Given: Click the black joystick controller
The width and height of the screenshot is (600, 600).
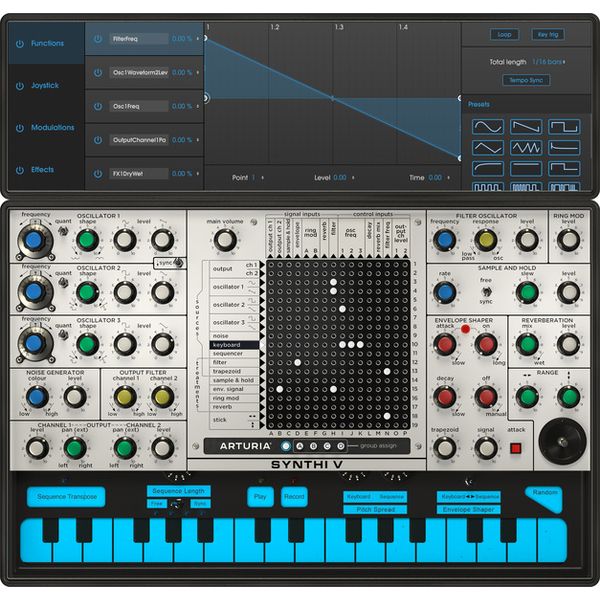Looking at the screenshot, I should 562,442.
